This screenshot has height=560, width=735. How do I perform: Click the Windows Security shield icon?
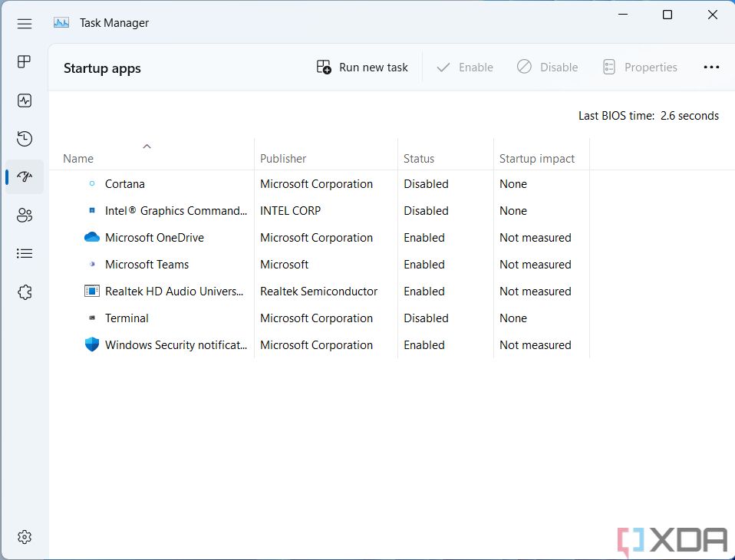click(92, 344)
